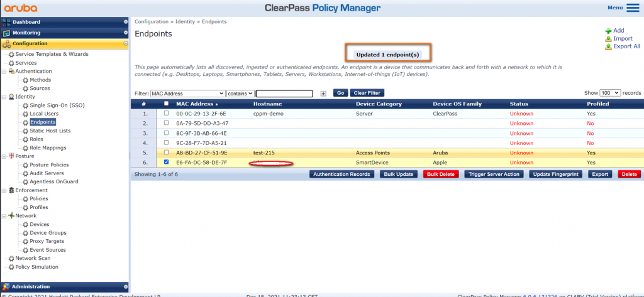Click the Posture red cross icon
This screenshot has width=644, height=297.
(11, 156)
